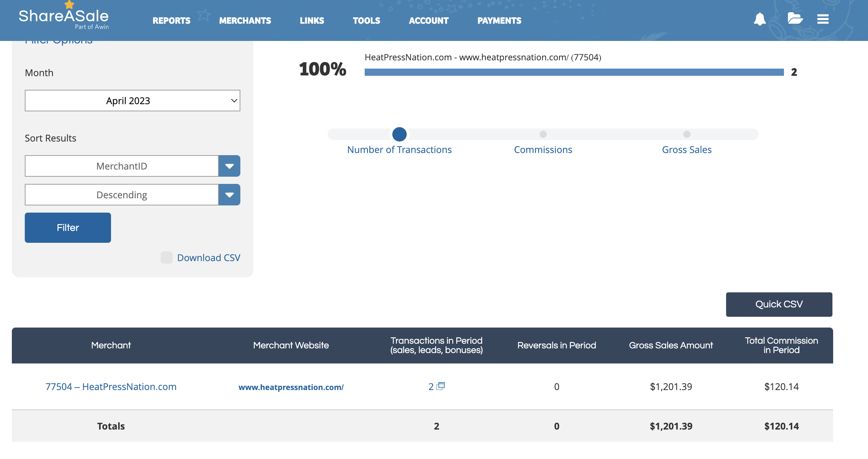Open the MERCHANTS menu
This screenshot has width=868, height=459.
(245, 20)
